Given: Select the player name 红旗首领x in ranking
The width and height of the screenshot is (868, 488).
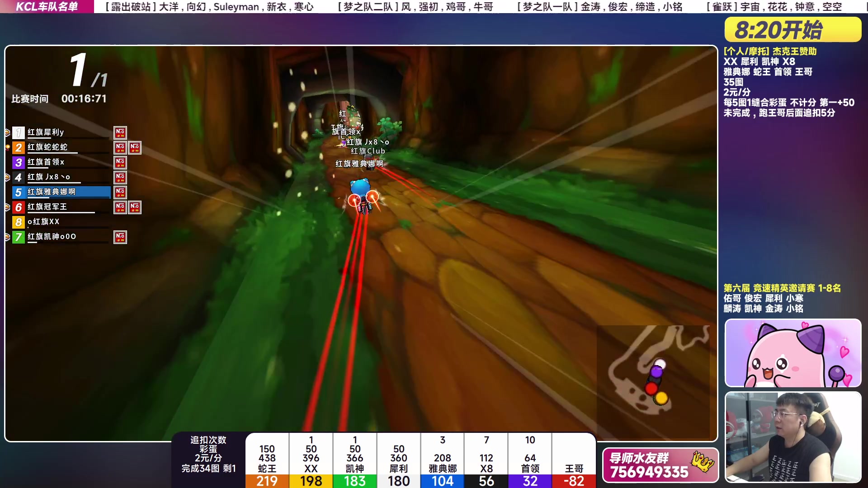Looking at the screenshot, I should click(46, 162).
